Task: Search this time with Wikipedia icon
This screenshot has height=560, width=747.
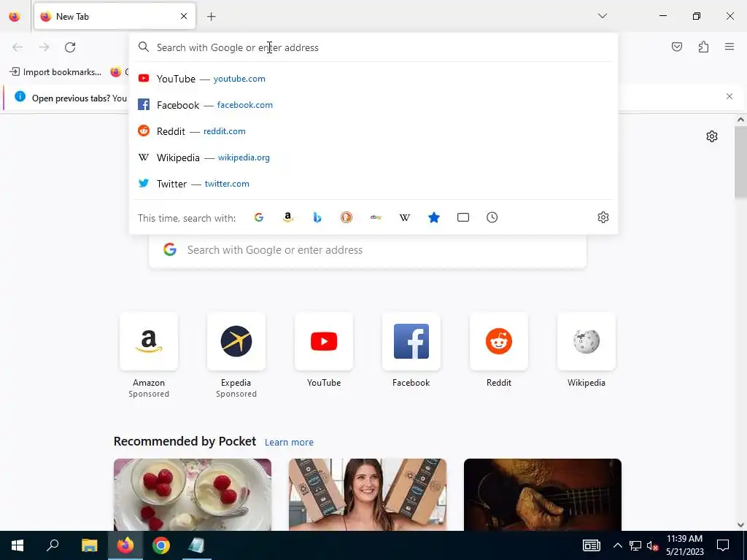Action: pyautogui.click(x=404, y=217)
